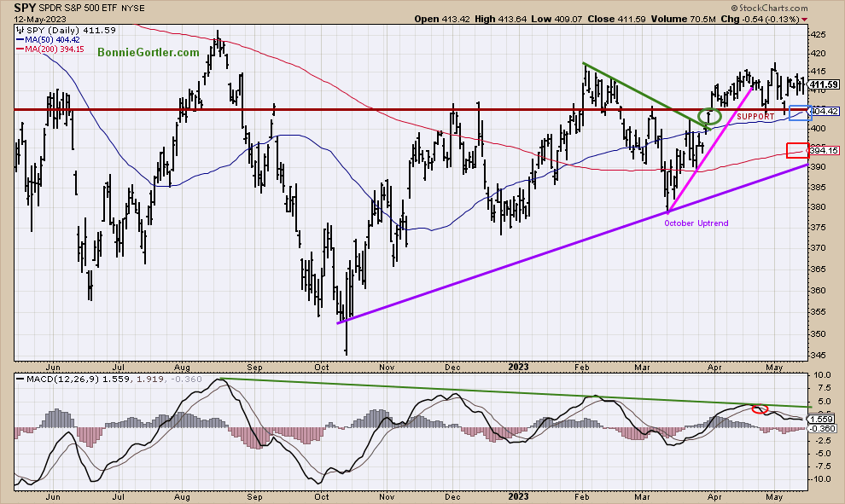Select the Volume 70.5M reading
Screen dimensions: 845x504
[683, 19]
